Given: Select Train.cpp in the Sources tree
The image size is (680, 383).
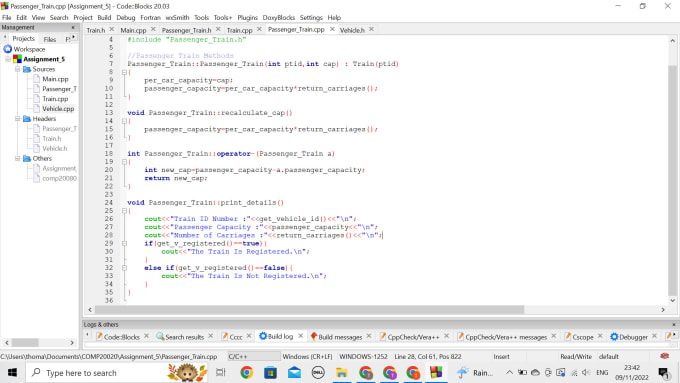Looking at the screenshot, I should (55, 99).
